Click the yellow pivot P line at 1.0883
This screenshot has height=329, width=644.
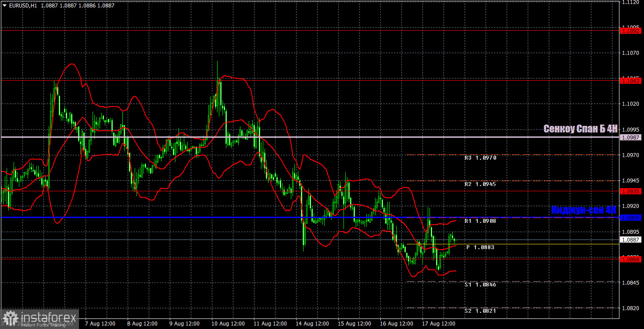(x=512, y=244)
